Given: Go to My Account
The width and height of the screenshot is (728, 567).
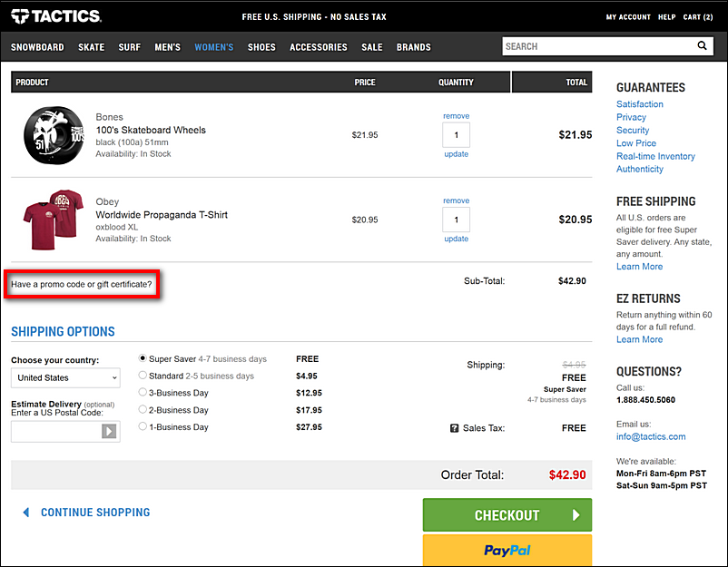Looking at the screenshot, I should (628, 17).
